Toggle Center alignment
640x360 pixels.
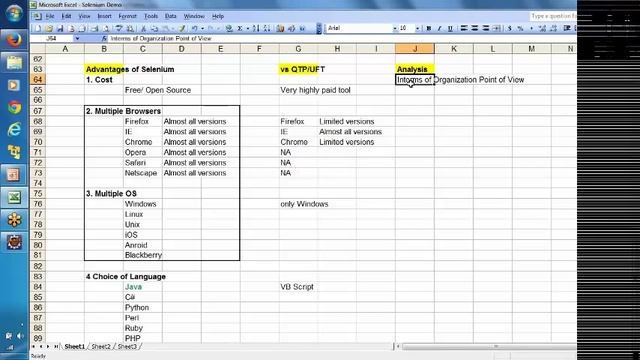coord(474,28)
